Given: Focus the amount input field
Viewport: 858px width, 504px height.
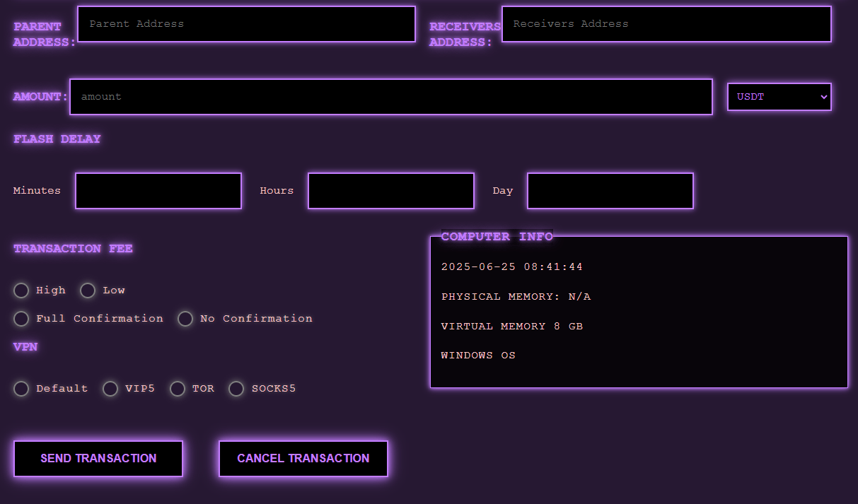Looking at the screenshot, I should (391, 97).
